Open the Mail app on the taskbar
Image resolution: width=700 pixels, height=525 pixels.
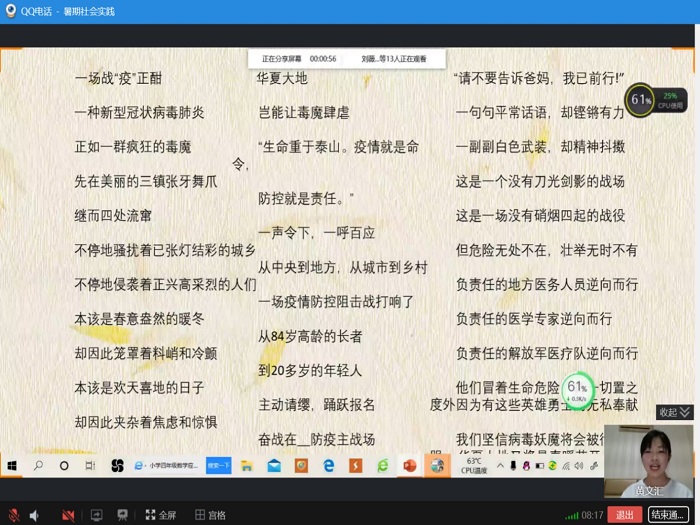click(274, 466)
